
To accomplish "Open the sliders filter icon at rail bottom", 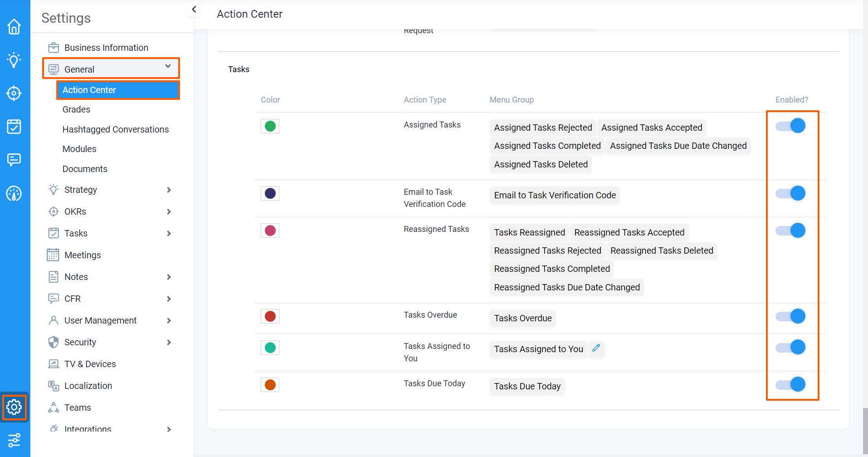I will (14, 440).
